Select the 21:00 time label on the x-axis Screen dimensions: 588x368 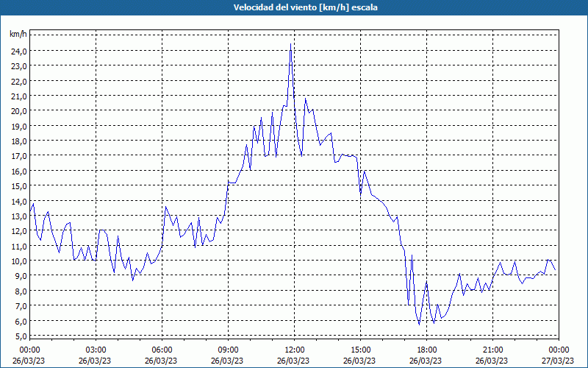pos(492,350)
